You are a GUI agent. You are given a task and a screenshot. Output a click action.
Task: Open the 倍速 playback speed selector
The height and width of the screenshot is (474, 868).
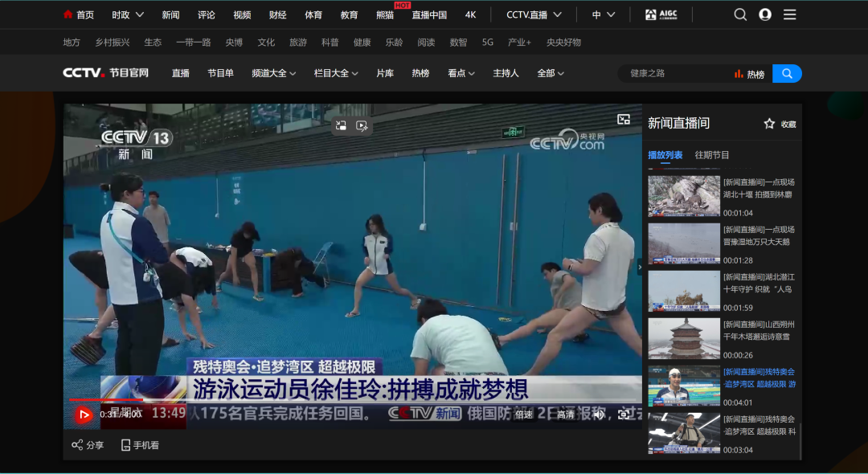point(524,415)
